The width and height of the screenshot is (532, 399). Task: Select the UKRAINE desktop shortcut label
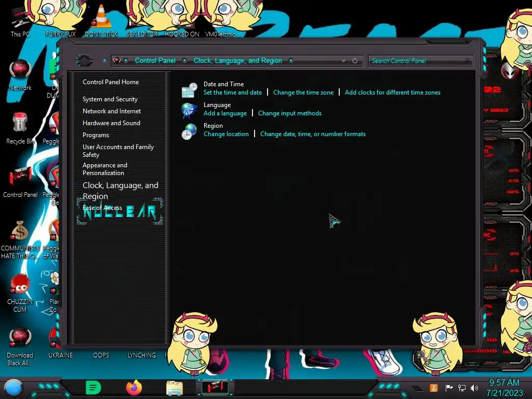click(60, 355)
